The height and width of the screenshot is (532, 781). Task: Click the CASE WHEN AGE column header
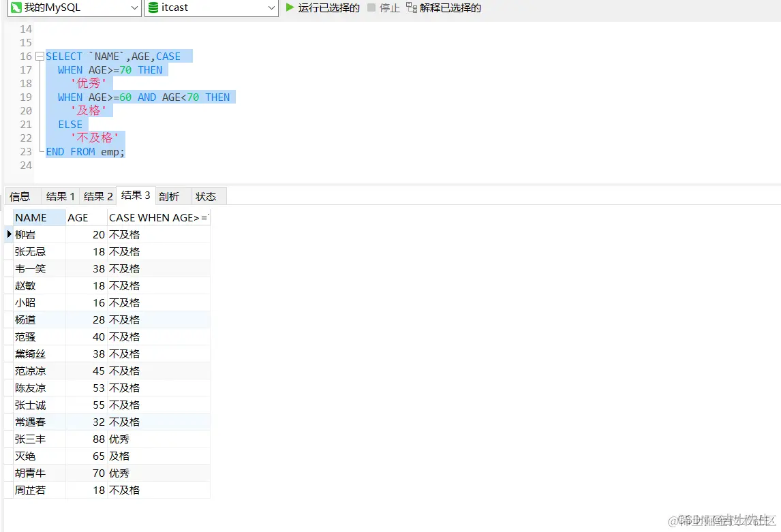(x=158, y=217)
